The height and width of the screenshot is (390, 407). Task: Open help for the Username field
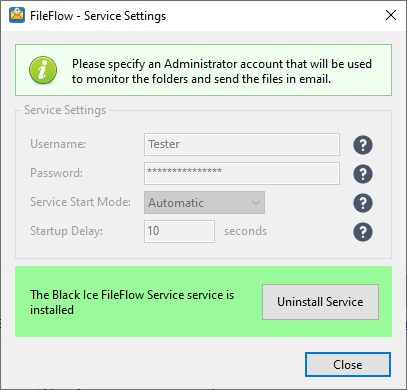(363, 145)
